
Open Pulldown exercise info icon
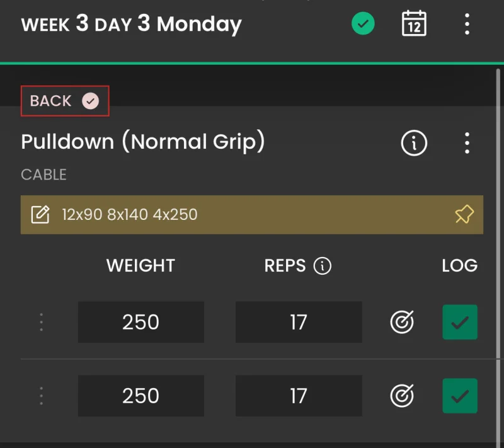[414, 143]
